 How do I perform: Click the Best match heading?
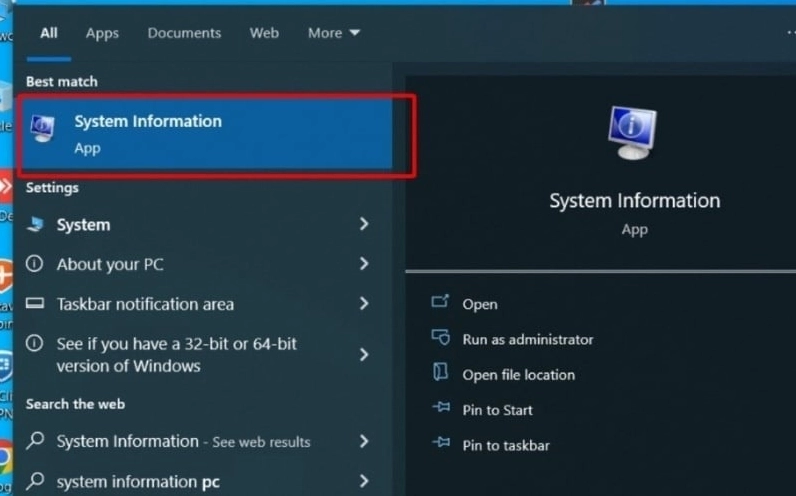[61, 82]
